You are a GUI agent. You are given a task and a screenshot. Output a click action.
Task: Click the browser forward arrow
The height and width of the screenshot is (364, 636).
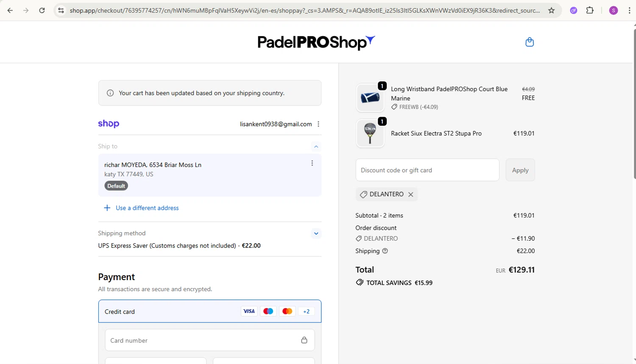(x=26, y=11)
